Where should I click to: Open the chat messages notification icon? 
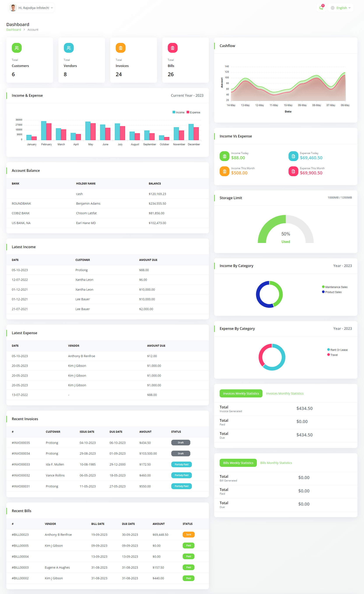pyautogui.click(x=321, y=8)
